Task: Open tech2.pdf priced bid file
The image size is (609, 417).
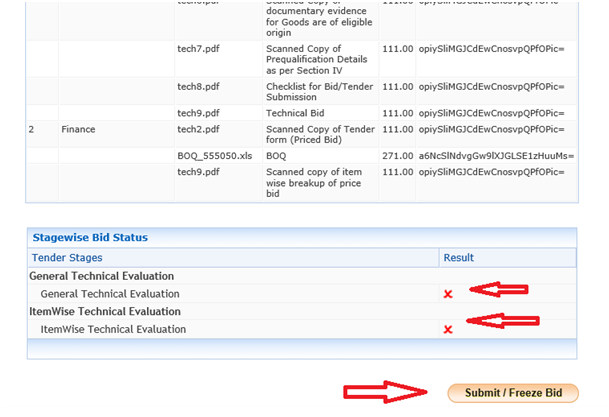Action: click(x=197, y=129)
